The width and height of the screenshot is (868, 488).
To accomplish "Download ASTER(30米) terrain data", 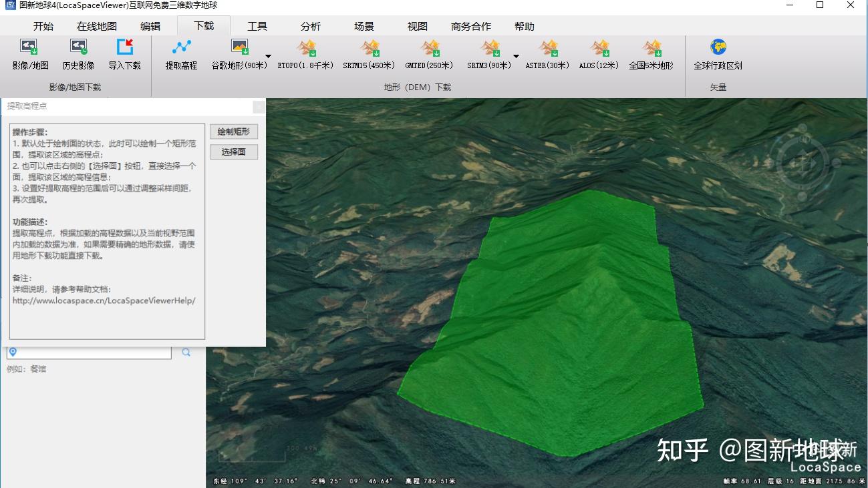I will (547, 55).
